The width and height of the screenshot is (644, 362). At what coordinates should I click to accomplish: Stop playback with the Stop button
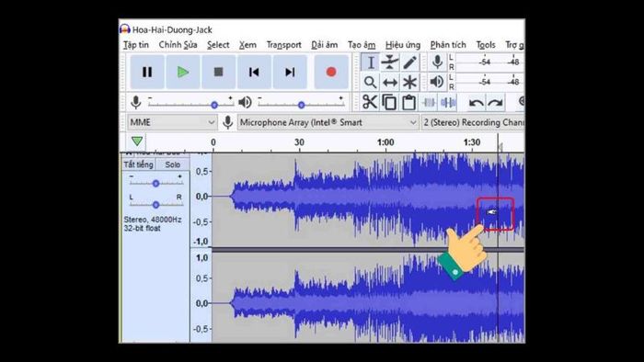coord(219,73)
